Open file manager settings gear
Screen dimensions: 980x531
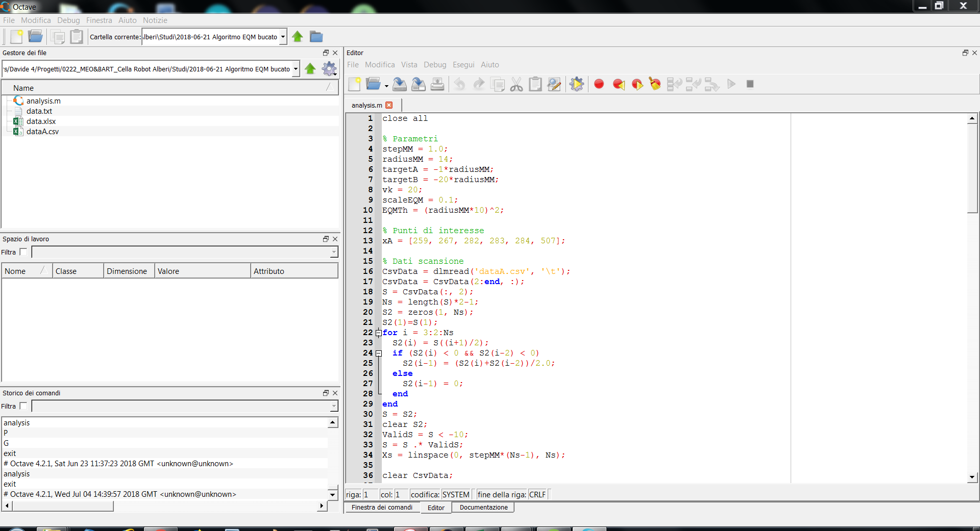(329, 69)
